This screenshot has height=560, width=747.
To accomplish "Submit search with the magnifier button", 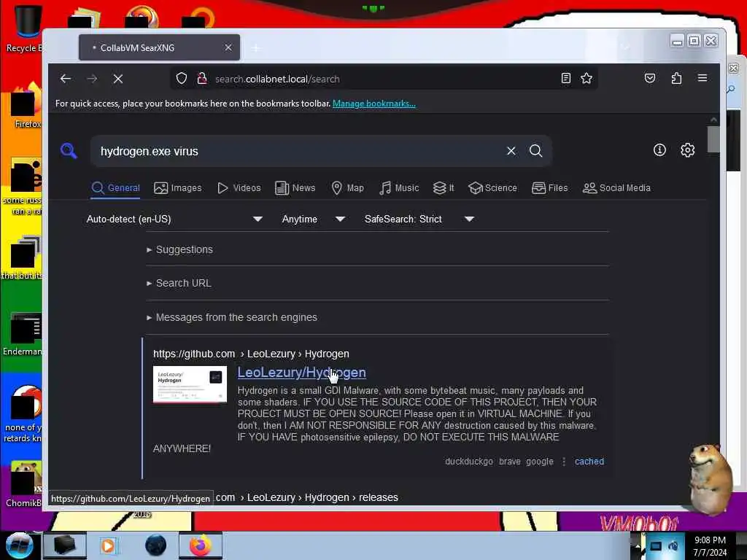I will 536,151.
